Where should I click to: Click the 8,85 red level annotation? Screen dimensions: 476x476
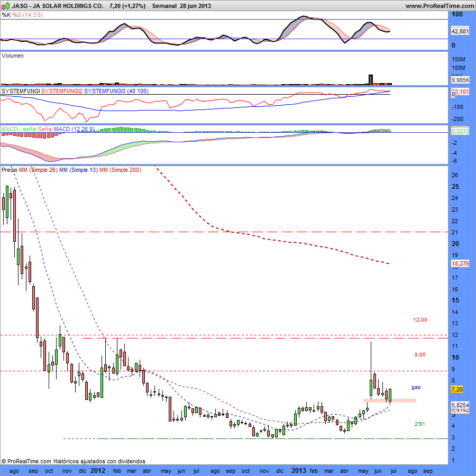[420, 354]
